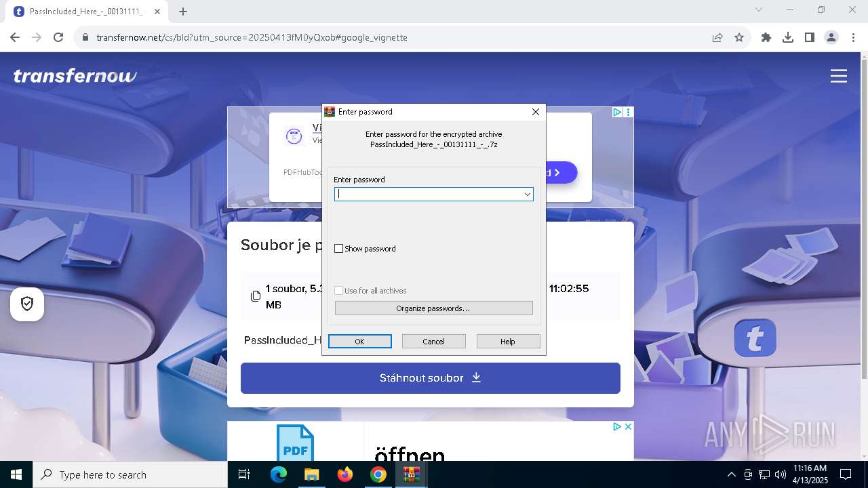Image resolution: width=868 pixels, height=488 pixels.
Task: Open the Chrome profile avatar
Action: point(831,38)
